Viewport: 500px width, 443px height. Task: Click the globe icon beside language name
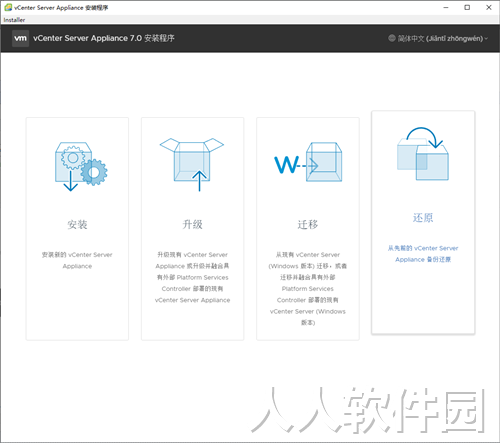coord(392,38)
